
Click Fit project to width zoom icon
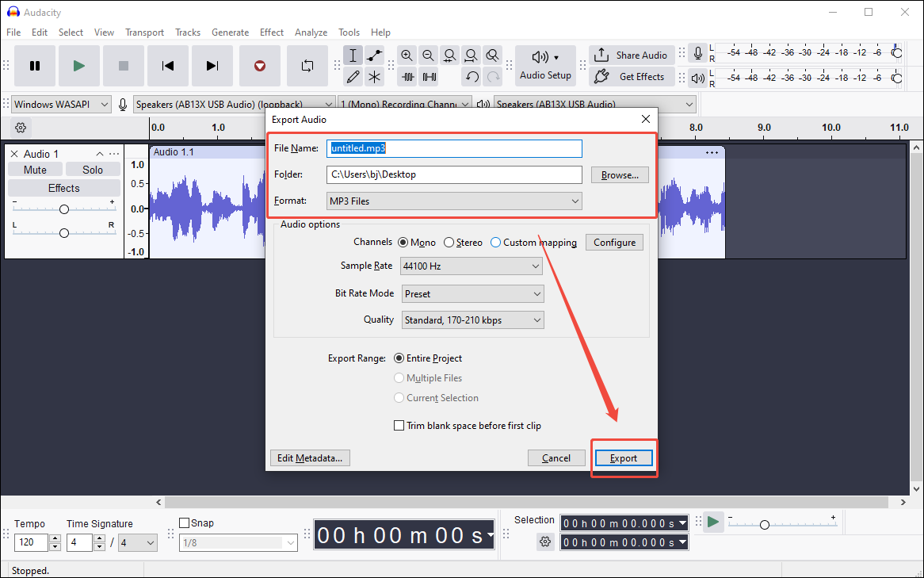[x=471, y=56]
